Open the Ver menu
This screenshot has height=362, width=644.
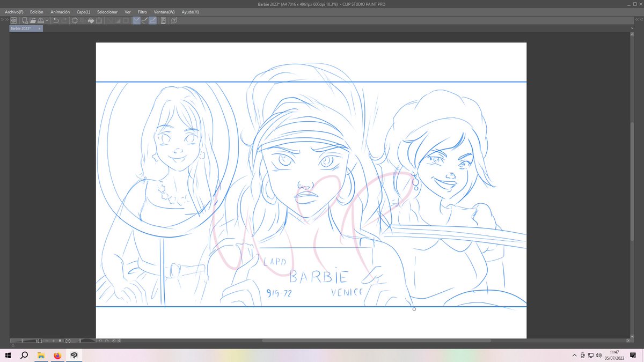(128, 12)
